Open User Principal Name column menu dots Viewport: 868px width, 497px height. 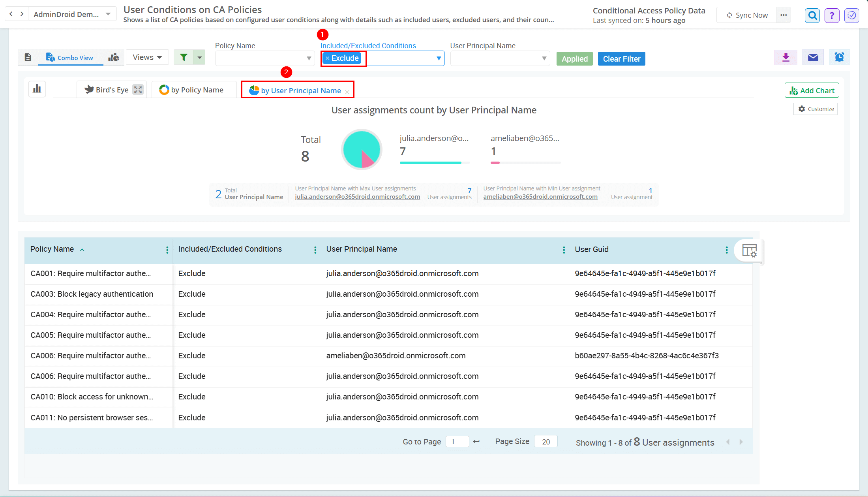coord(564,250)
